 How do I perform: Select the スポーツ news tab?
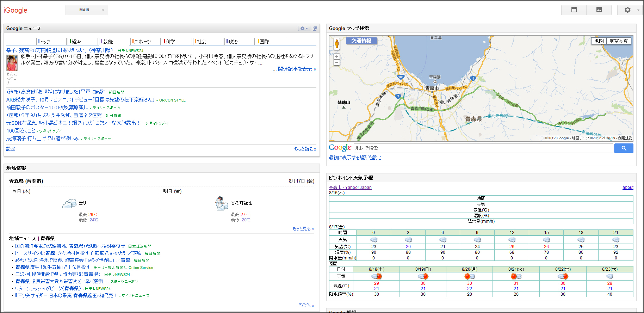(x=145, y=42)
